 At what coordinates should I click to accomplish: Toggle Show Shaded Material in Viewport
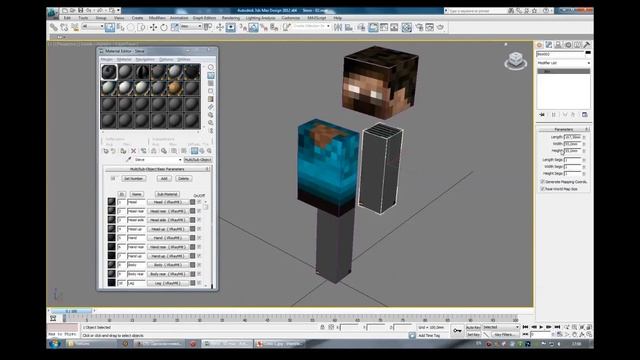(194, 151)
